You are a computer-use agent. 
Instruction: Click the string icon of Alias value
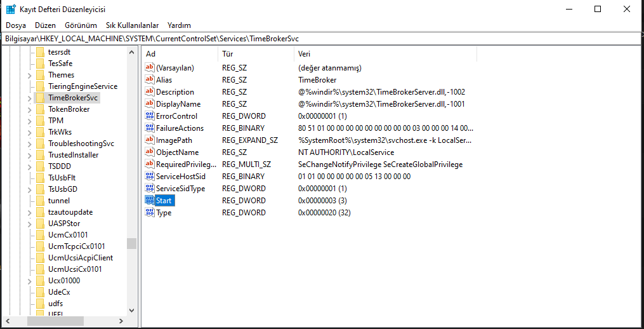tap(150, 80)
